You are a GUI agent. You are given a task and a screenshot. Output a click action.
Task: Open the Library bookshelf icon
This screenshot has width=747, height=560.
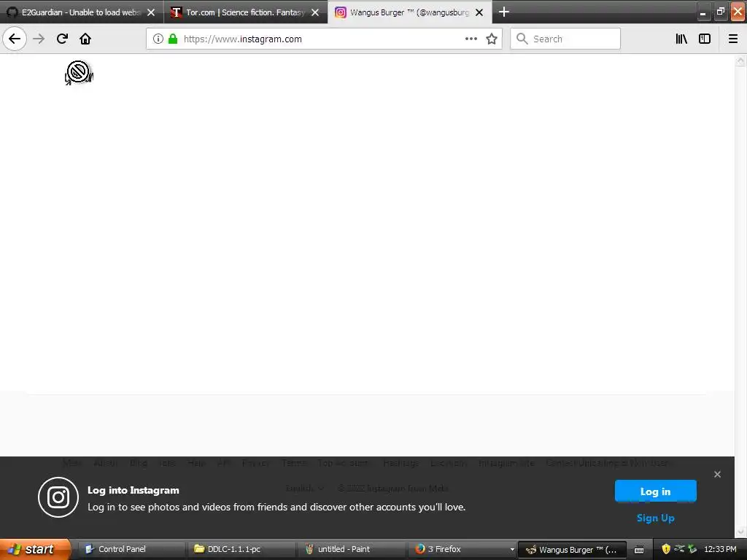pyautogui.click(x=681, y=39)
